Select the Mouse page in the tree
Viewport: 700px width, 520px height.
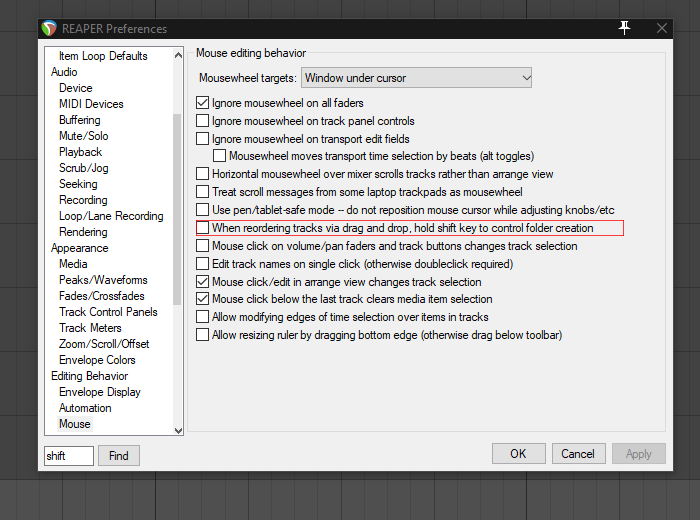coord(75,424)
